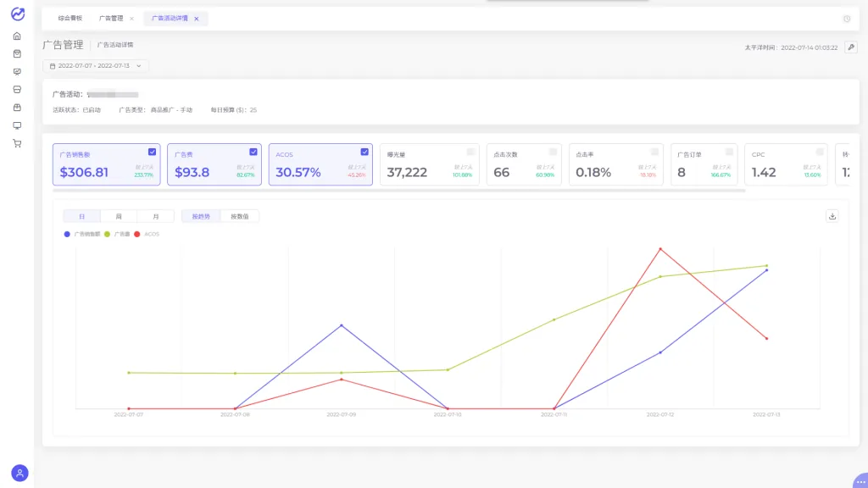The image size is (868, 488).
Task: Click the $306.81 sales value
Action: pos(84,172)
